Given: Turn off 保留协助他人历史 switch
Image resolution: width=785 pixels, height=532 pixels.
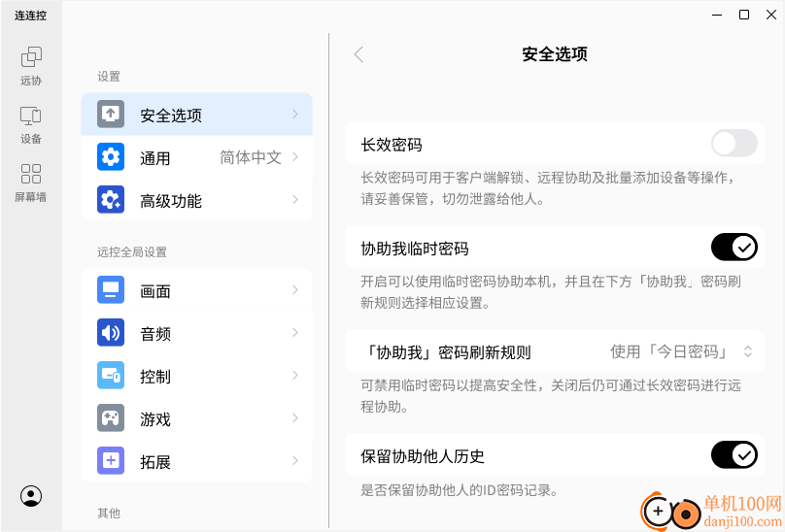Looking at the screenshot, I should 734,455.
